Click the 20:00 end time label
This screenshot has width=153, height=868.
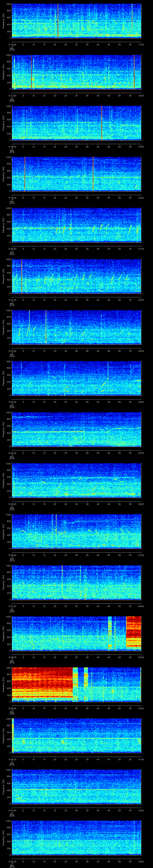coord(141,198)
